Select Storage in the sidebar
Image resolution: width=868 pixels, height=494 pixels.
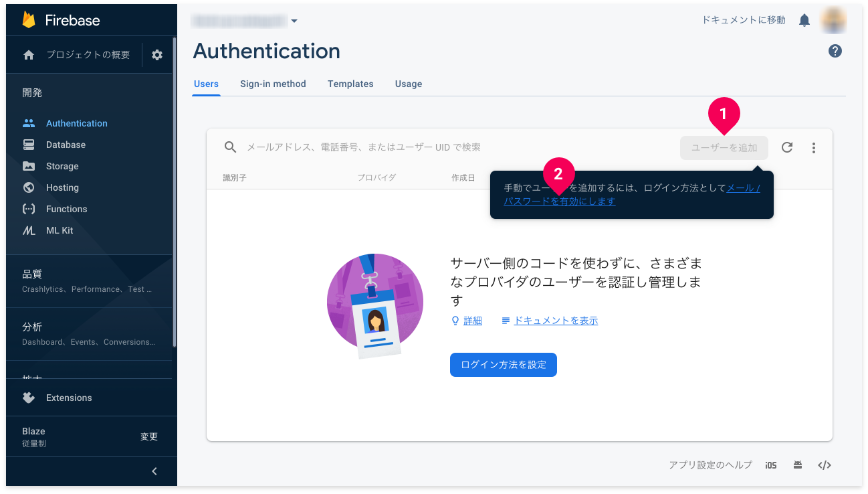[x=62, y=166]
